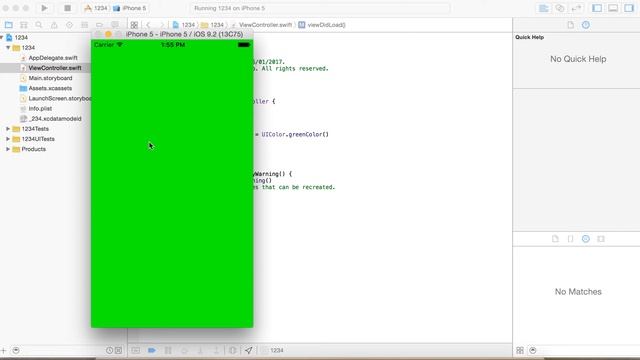Open the Debug navigator
The height and width of the screenshot is (360, 640).
pyautogui.click(x=84, y=25)
